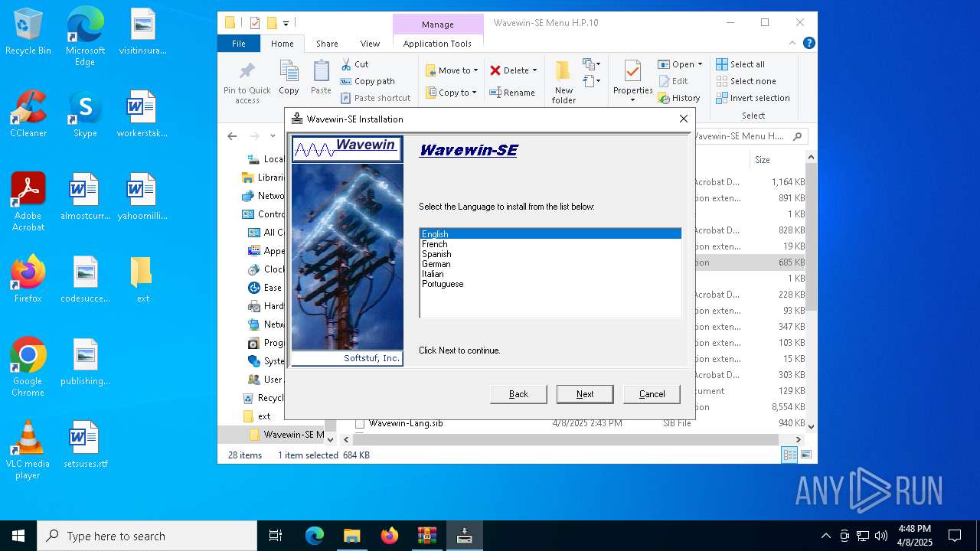This screenshot has width=980, height=551.
Task: Click Select all in ribbon
Action: click(740, 64)
